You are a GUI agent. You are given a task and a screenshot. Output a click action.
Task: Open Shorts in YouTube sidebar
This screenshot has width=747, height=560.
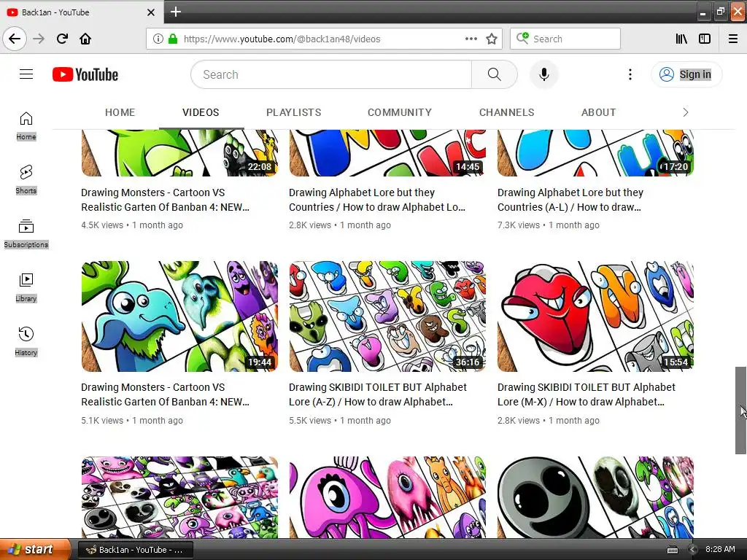pyautogui.click(x=26, y=179)
